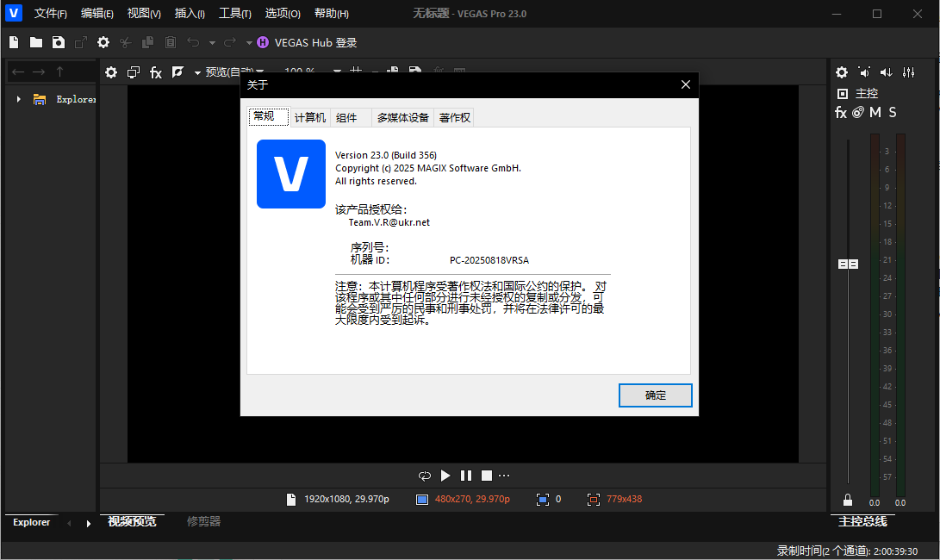This screenshot has height=560, width=940.
Task: Open the 帮助 menu
Action: tap(332, 13)
